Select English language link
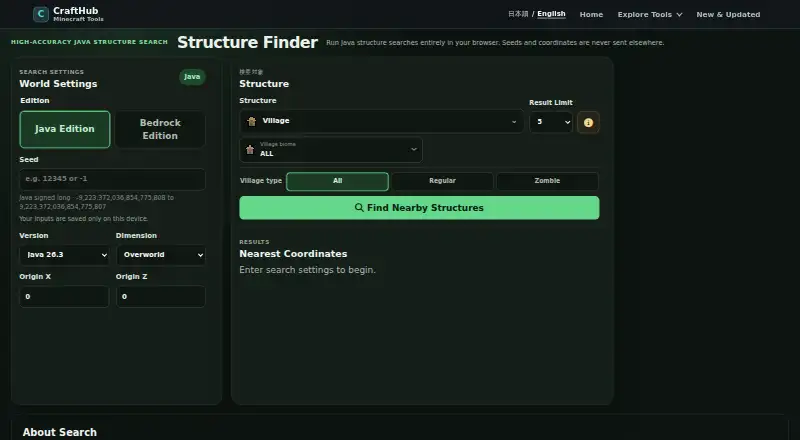The width and height of the screenshot is (800, 440). click(x=551, y=14)
